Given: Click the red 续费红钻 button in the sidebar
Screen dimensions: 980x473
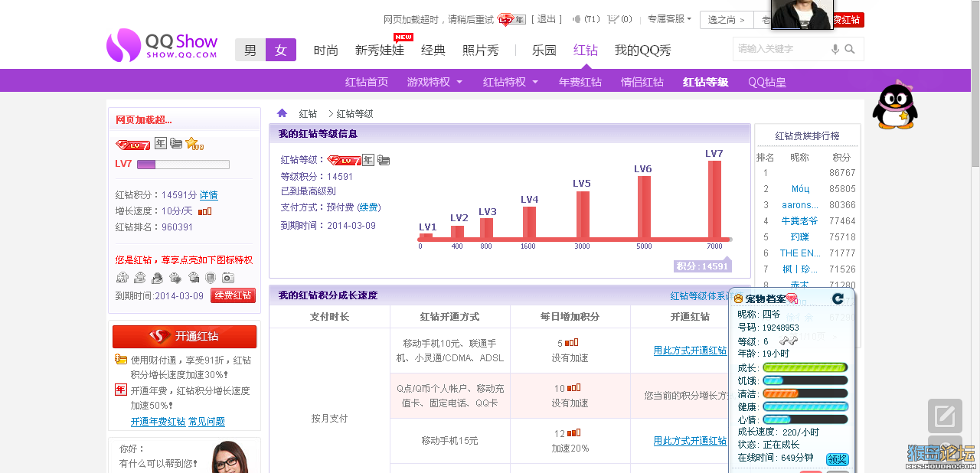Looking at the screenshot, I should [233, 295].
